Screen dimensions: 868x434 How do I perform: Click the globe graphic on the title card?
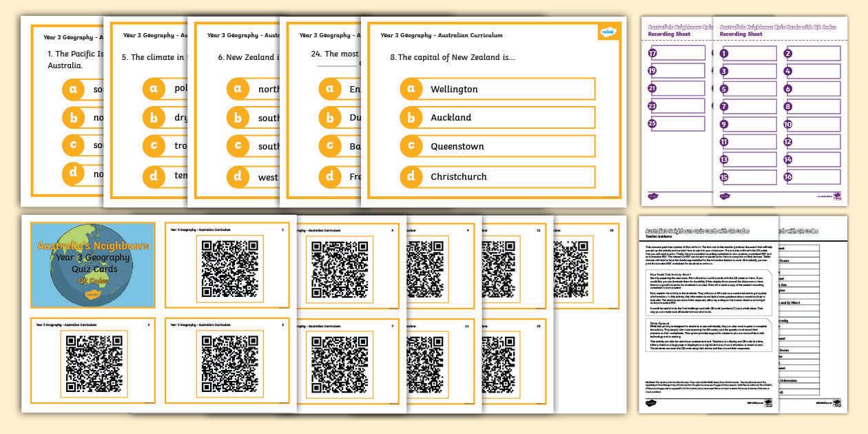click(x=93, y=265)
